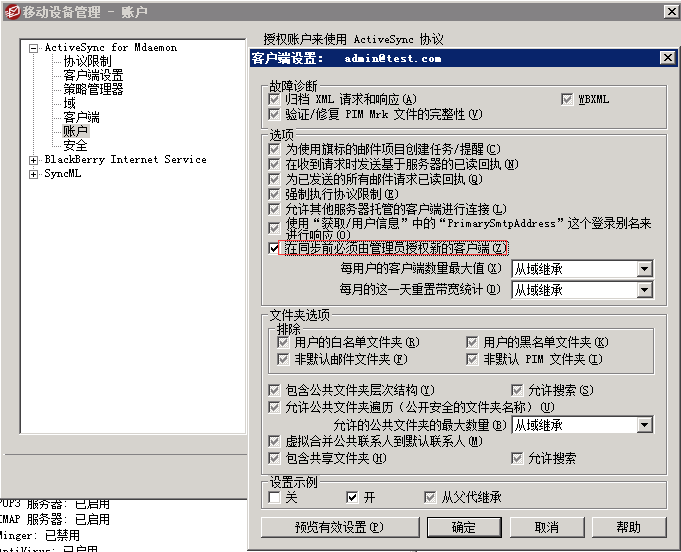Toggle 归档 XML 请求和响应 checkbox
The width and height of the screenshot is (681, 552).
[x=274, y=99]
